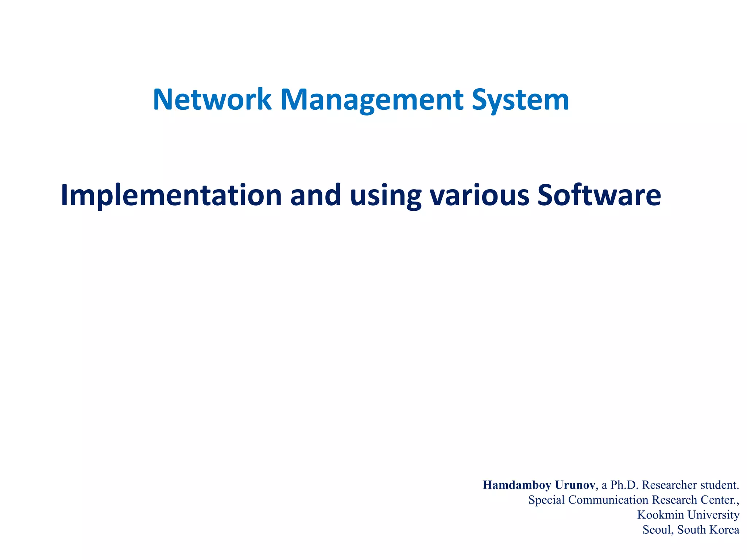The height and width of the screenshot is (560, 747).
Task: Click the word "Seoul," at the bottom
Action: point(658,530)
